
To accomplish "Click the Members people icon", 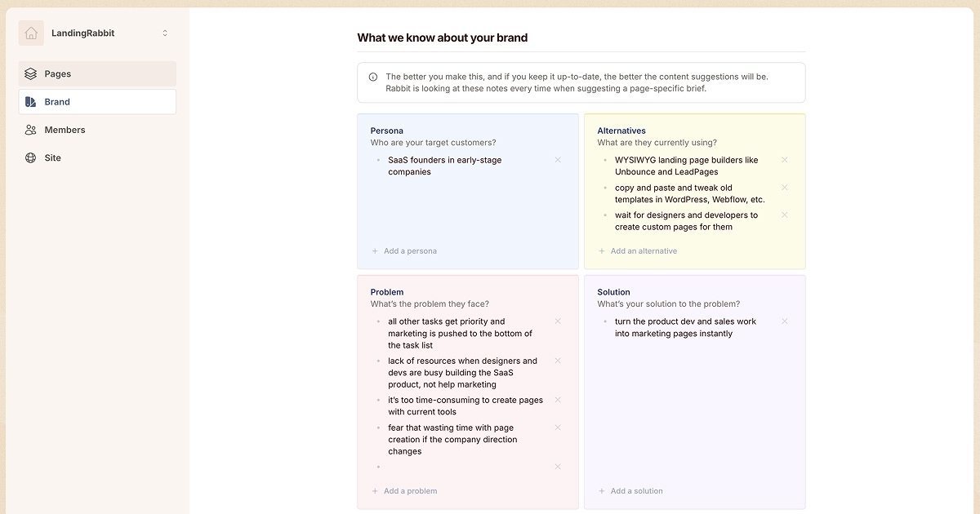I will pyautogui.click(x=31, y=130).
